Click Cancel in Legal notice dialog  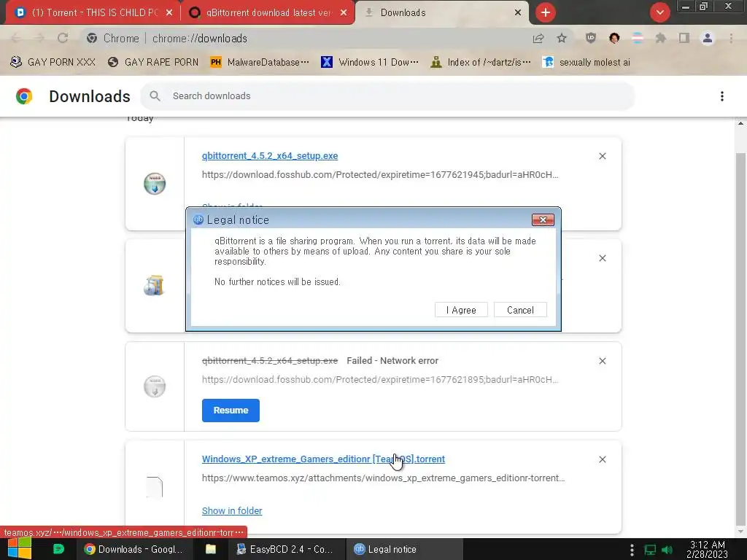[520, 310]
